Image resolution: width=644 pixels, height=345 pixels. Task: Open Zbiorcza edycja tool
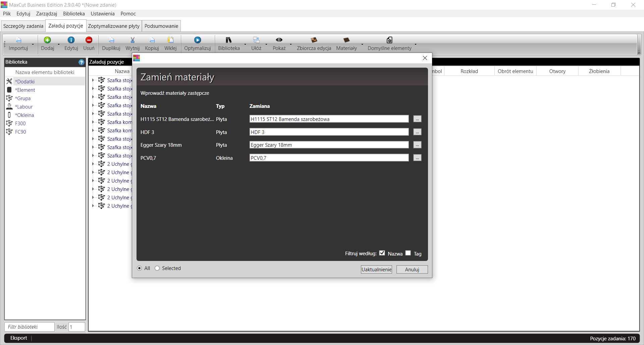pos(314,40)
